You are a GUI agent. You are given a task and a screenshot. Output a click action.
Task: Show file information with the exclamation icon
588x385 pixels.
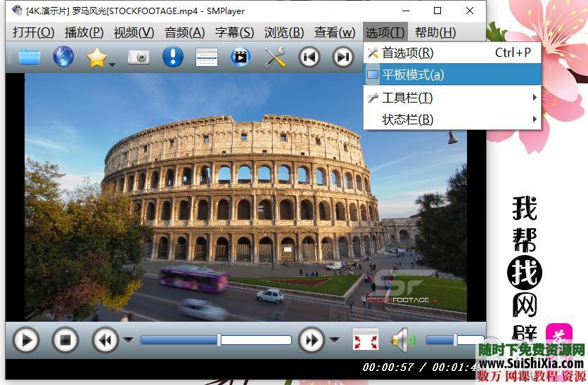[x=172, y=57]
